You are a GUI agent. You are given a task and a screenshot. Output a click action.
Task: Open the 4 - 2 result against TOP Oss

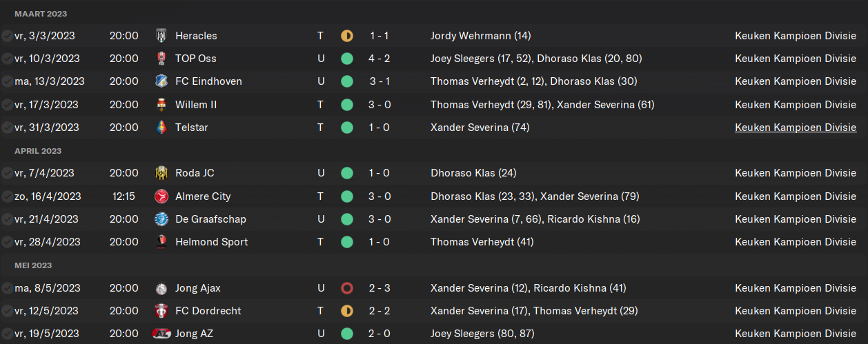click(x=379, y=59)
